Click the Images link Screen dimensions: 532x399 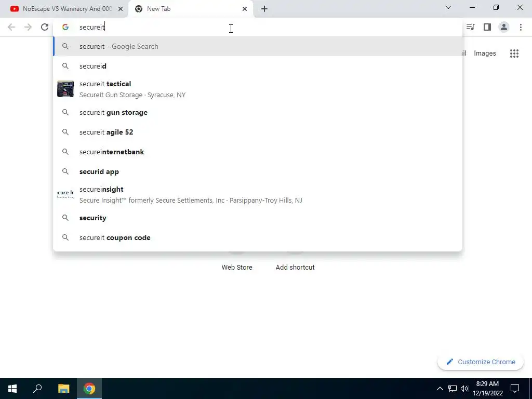tap(485, 54)
